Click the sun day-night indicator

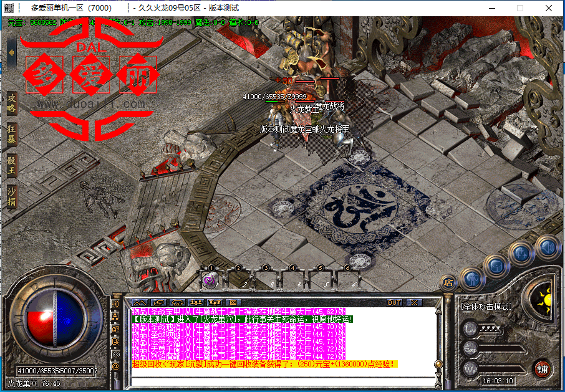(546, 299)
